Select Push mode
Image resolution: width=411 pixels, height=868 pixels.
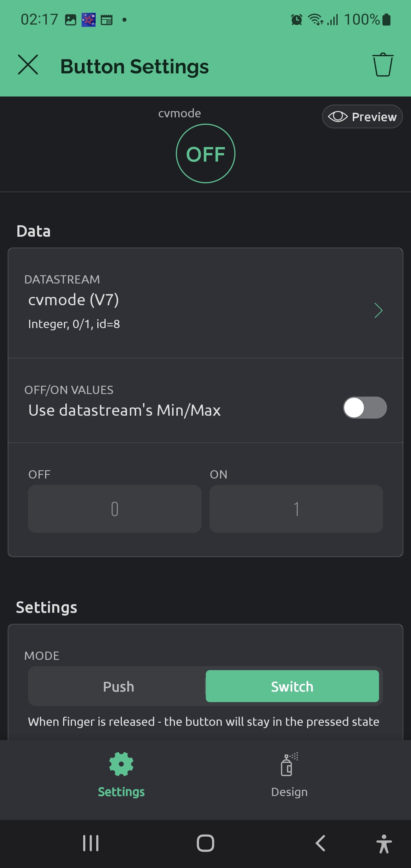coord(118,686)
